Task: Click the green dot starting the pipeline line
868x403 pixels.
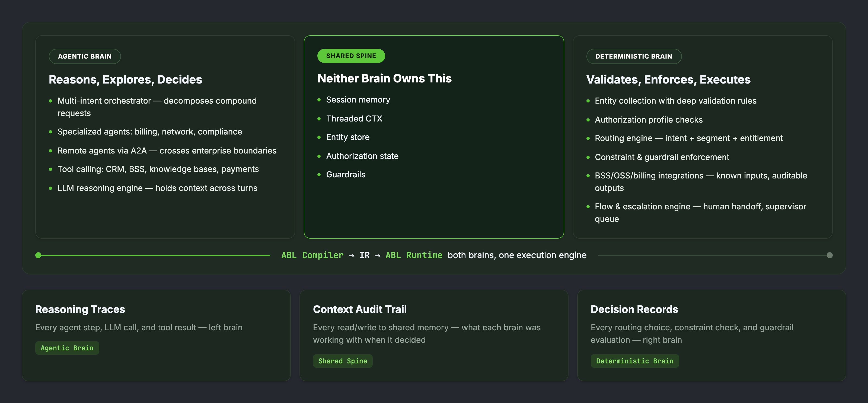Action: 39,255
